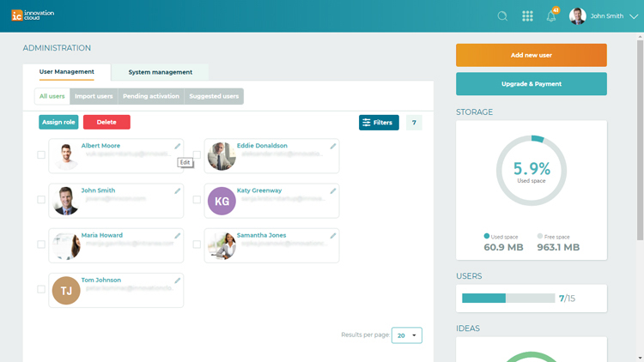
Task: Show the All users sub-tab
Action: pos(52,96)
